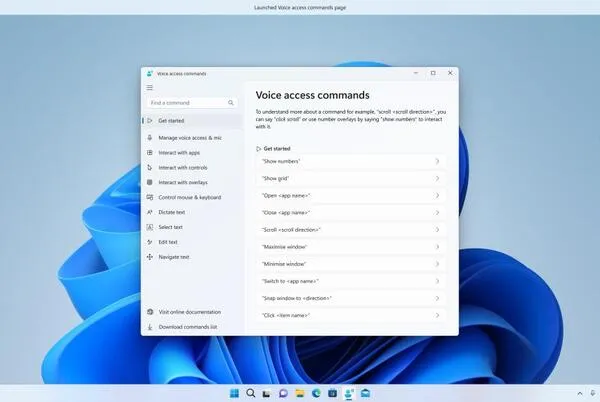Click the Dictate text icon
The width and height of the screenshot is (600, 402).
150,212
